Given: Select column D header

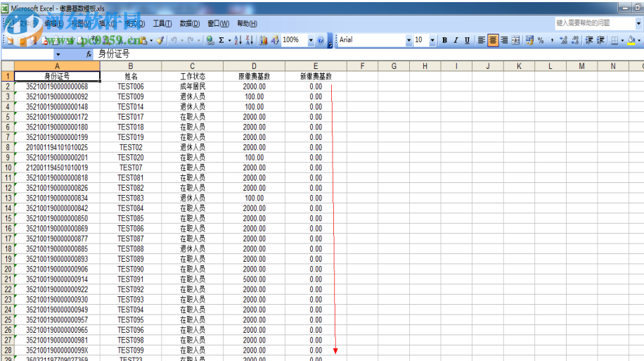Looking at the screenshot, I should coord(254,66).
